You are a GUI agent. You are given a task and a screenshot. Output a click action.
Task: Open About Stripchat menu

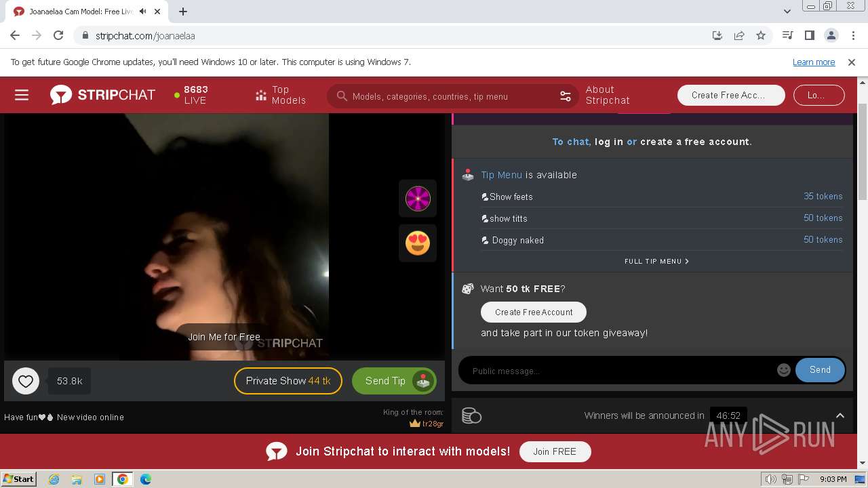tap(608, 95)
